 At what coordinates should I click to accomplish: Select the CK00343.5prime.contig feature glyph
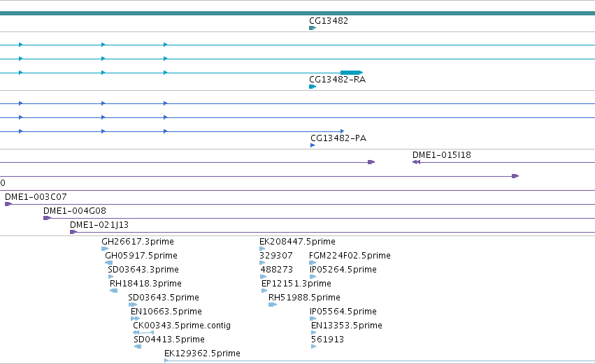tap(143, 333)
